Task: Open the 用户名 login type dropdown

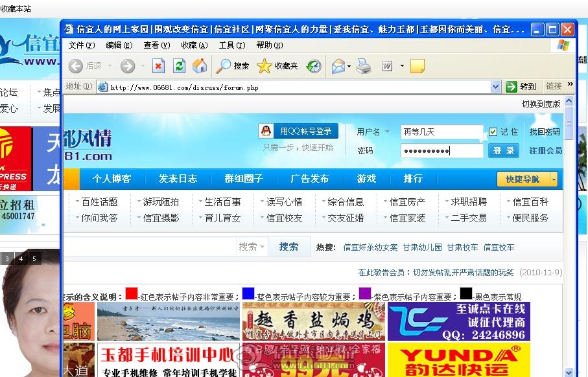Action: (388, 131)
